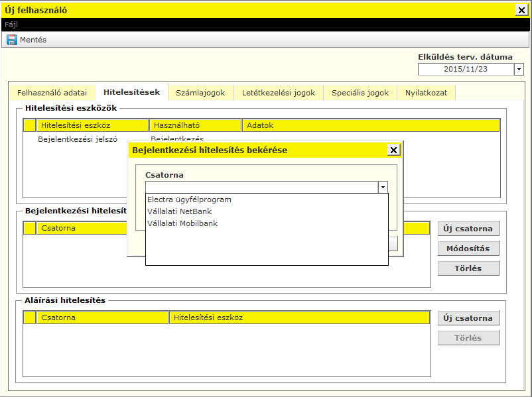Switch to Felhasználó adatai tab
The image size is (532, 397).
click(x=52, y=93)
